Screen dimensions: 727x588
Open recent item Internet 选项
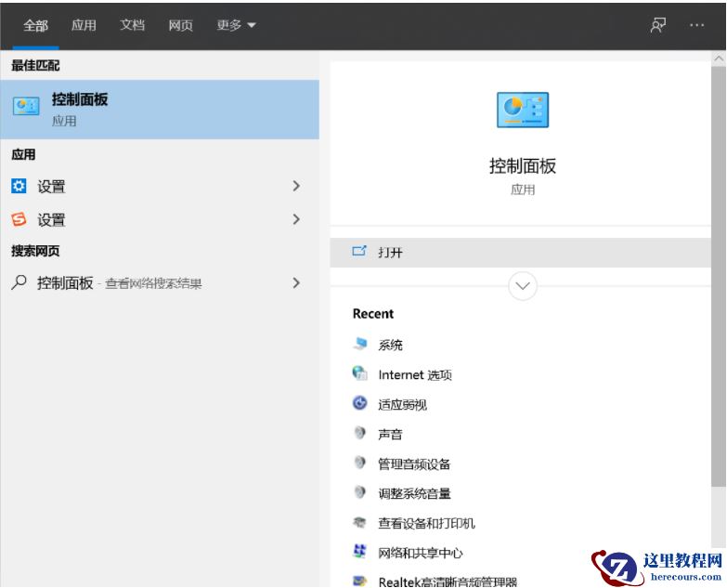pyautogui.click(x=415, y=374)
